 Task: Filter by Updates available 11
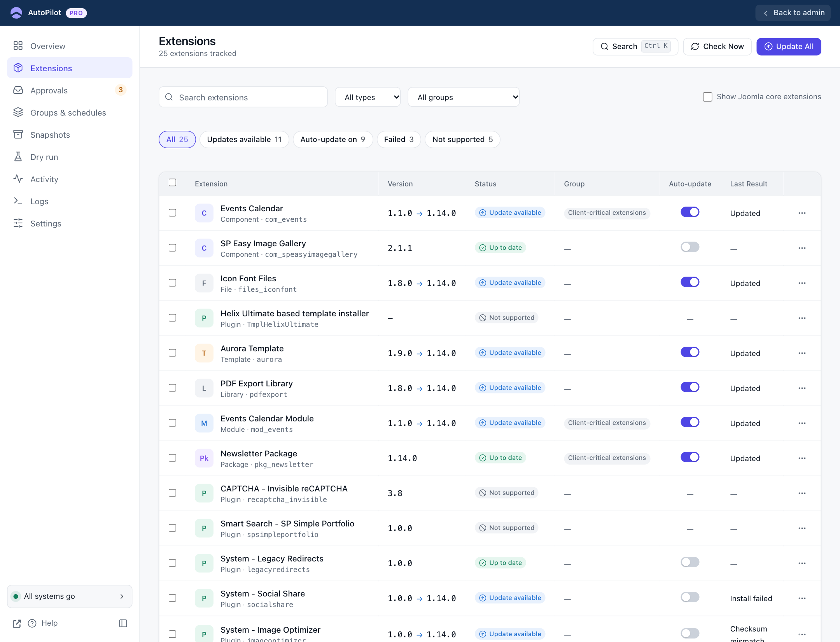[x=244, y=139]
